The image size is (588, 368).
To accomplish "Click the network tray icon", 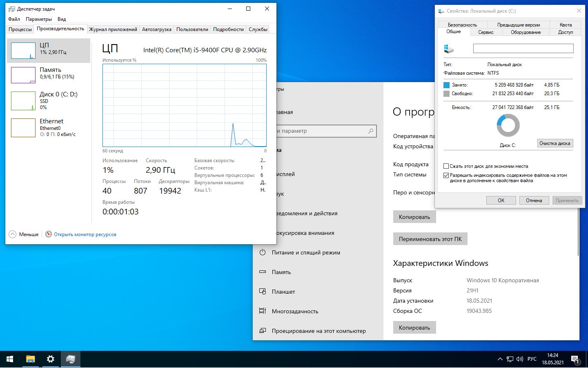I will pos(510,359).
